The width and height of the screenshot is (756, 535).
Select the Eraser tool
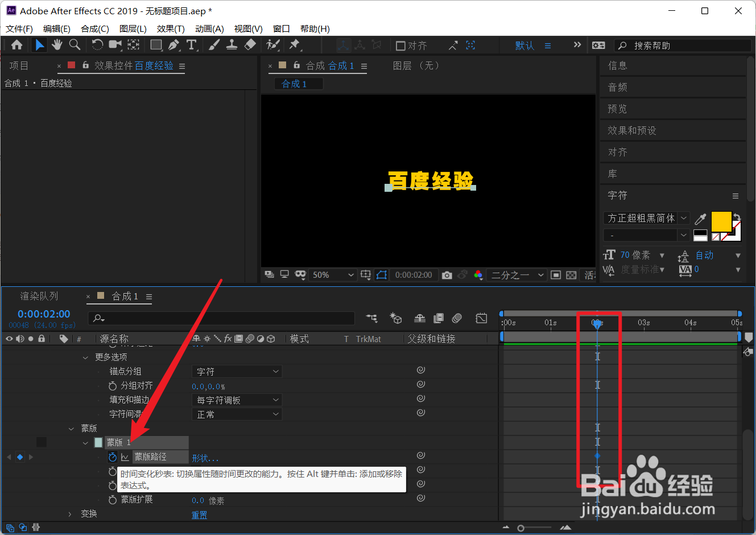point(250,45)
